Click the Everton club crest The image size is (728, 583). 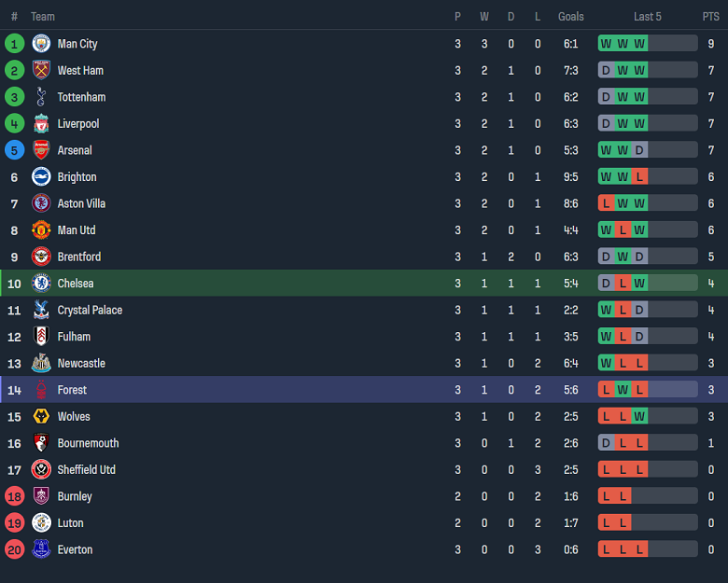point(41,549)
